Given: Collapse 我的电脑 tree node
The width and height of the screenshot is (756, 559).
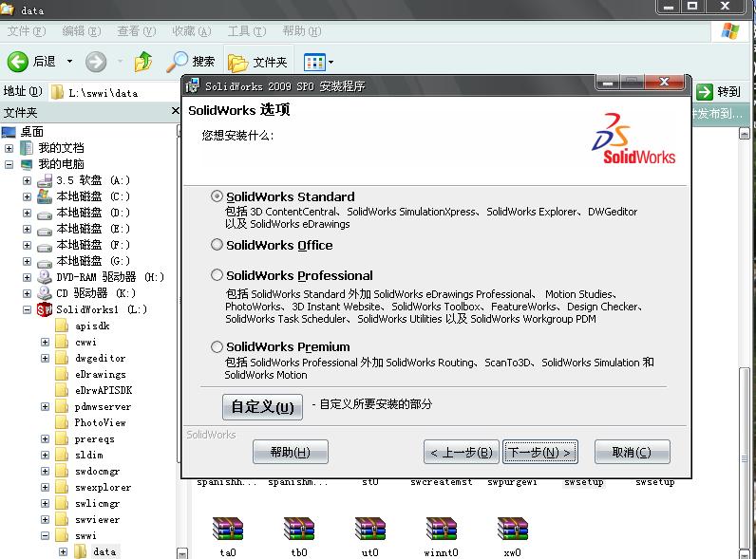Looking at the screenshot, I should pyautogui.click(x=9, y=164).
